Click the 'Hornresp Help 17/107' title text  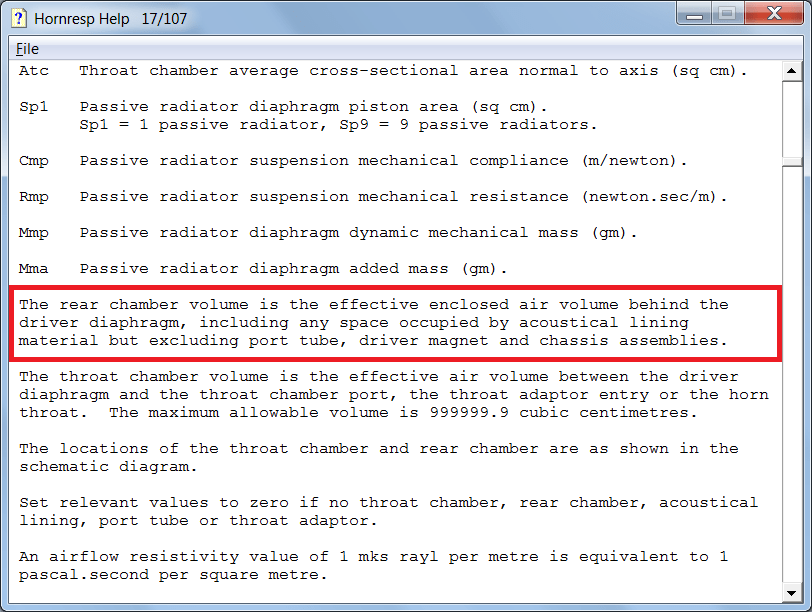point(110,19)
